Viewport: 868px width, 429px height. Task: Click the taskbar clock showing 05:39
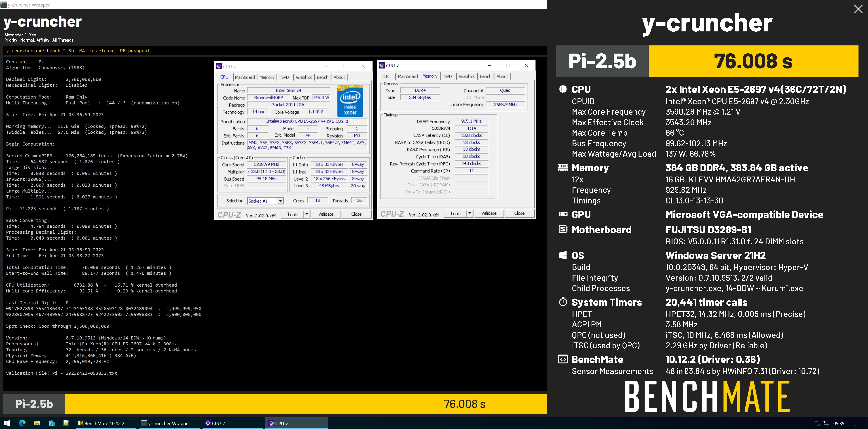[839, 423]
